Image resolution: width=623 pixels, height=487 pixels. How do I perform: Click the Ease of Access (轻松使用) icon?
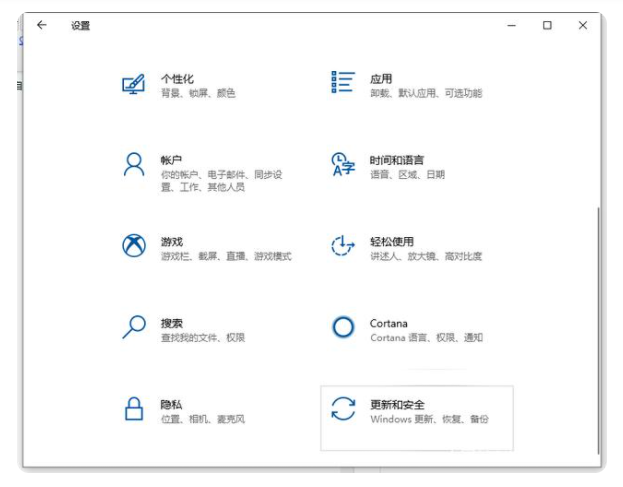click(343, 246)
